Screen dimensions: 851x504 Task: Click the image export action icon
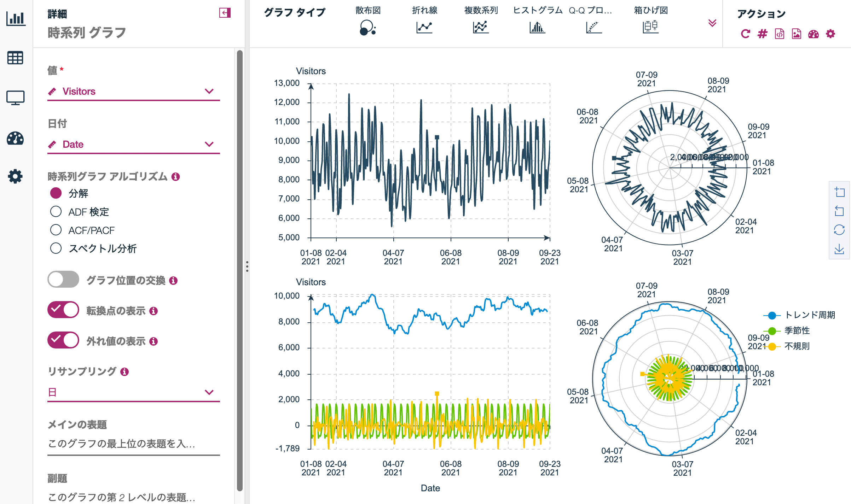(796, 34)
